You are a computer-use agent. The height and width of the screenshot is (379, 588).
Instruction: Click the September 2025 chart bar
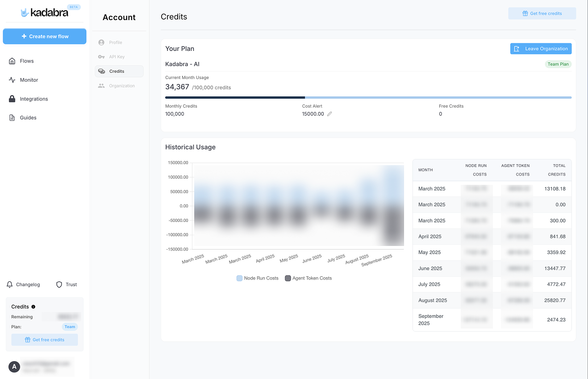393,205
